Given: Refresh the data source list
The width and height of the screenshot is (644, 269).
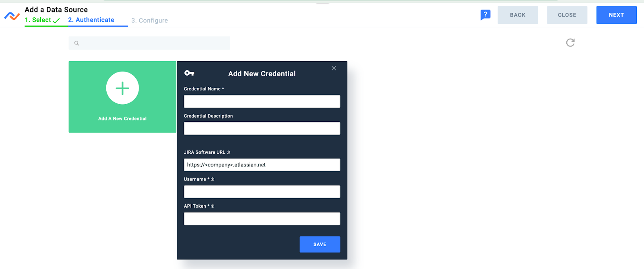Looking at the screenshot, I should point(571,43).
